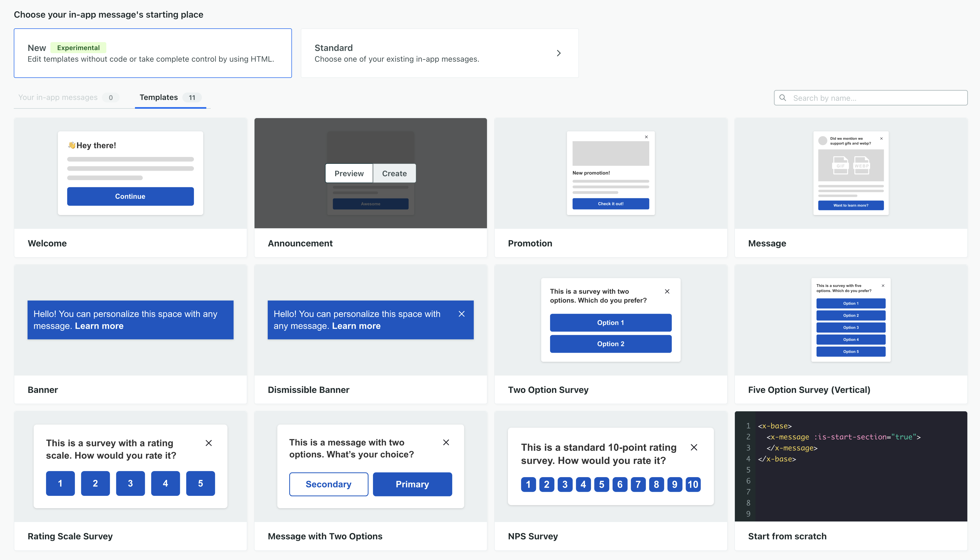Click the Primary button in the two options message

pos(413,484)
